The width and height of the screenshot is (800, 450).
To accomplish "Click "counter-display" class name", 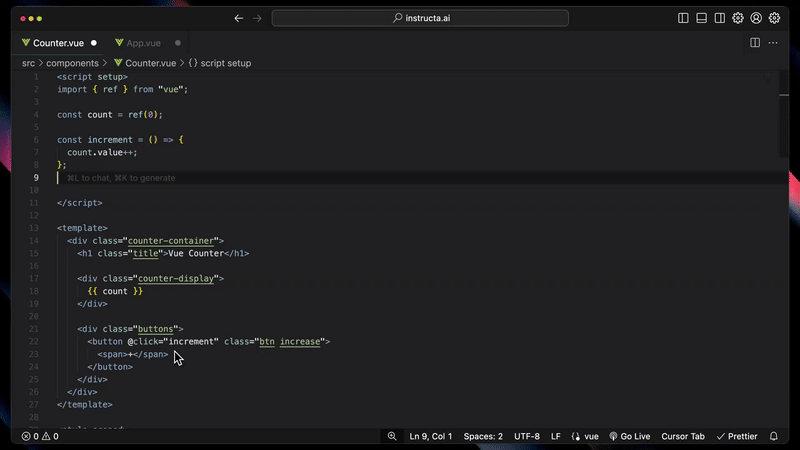I will [176, 279].
